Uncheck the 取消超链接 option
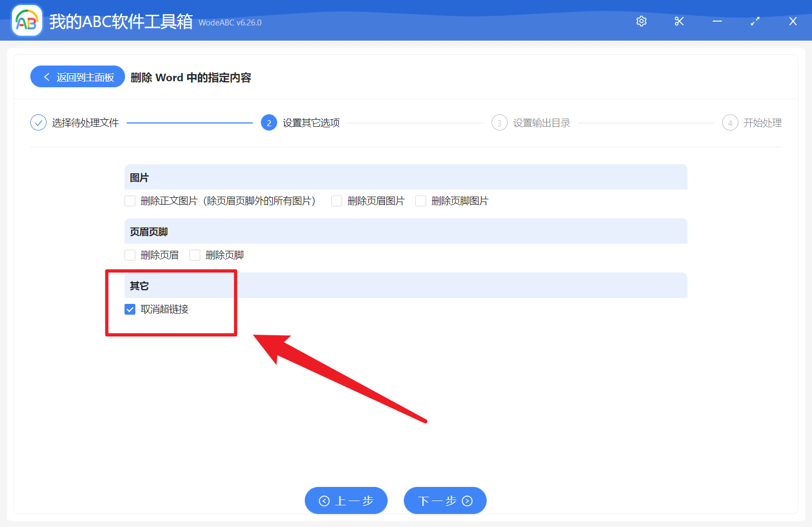This screenshot has width=812, height=527. [x=129, y=309]
